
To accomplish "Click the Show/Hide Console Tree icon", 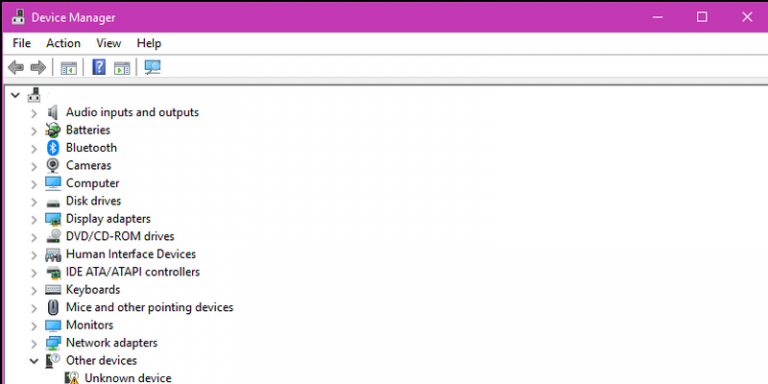I will (69, 68).
